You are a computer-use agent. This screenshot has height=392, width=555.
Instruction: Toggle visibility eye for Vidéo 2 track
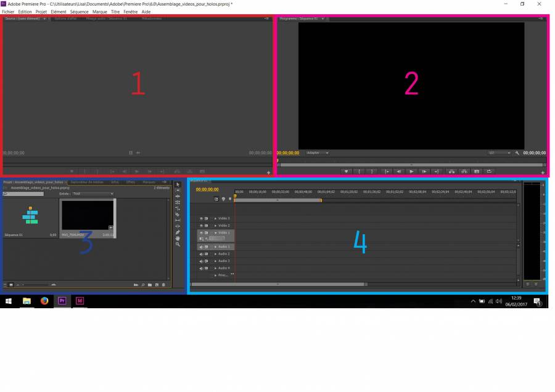(x=202, y=226)
